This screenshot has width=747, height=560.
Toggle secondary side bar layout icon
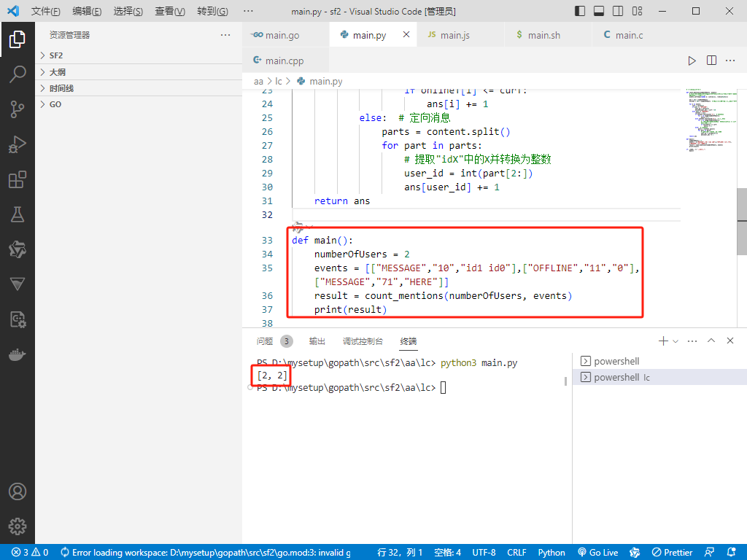pyautogui.click(x=618, y=11)
